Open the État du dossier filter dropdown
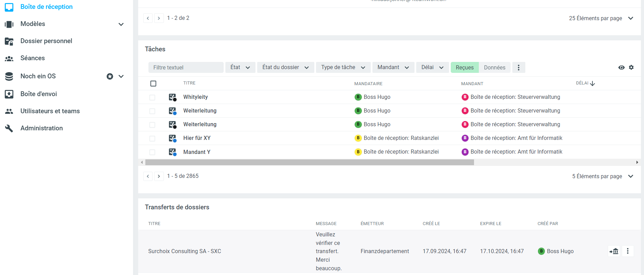This screenshot has height=275, width=644. click(x=285, y=67)
